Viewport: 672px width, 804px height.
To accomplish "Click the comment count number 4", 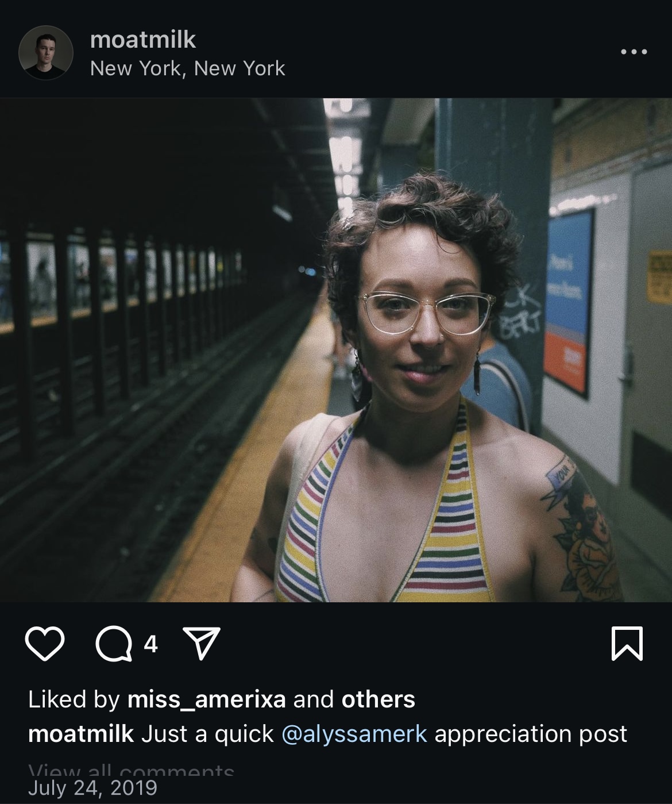I will (x=150, y=644).
